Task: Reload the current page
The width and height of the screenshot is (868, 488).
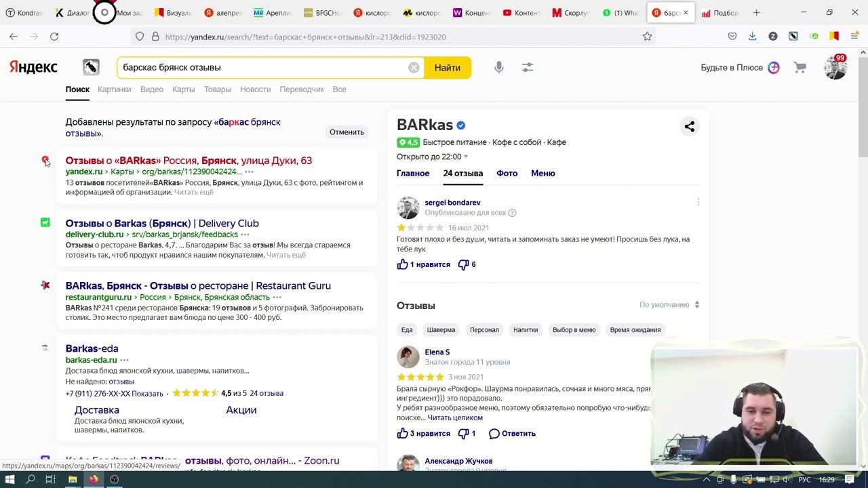Action: click(x=54, y=37)
